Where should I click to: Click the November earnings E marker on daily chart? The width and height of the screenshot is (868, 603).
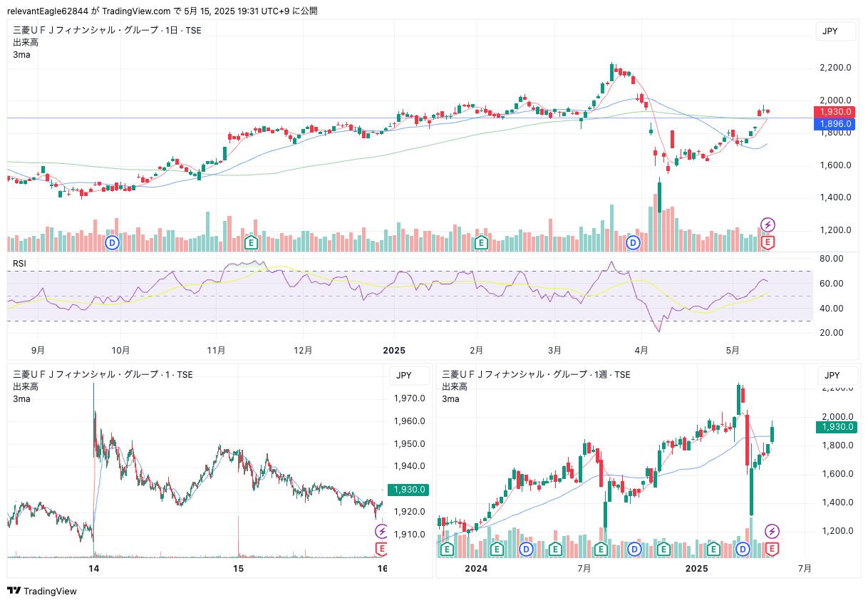click(x=251, y=243)
